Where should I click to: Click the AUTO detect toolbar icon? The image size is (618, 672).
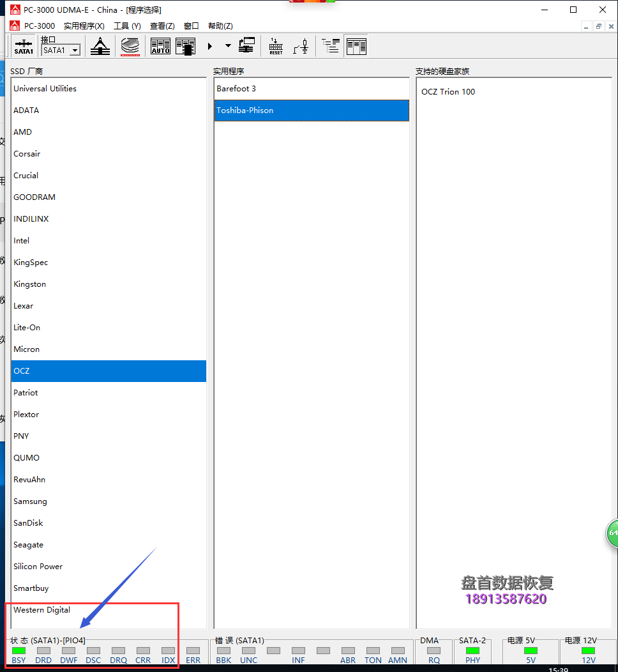(x=161, y=46)
